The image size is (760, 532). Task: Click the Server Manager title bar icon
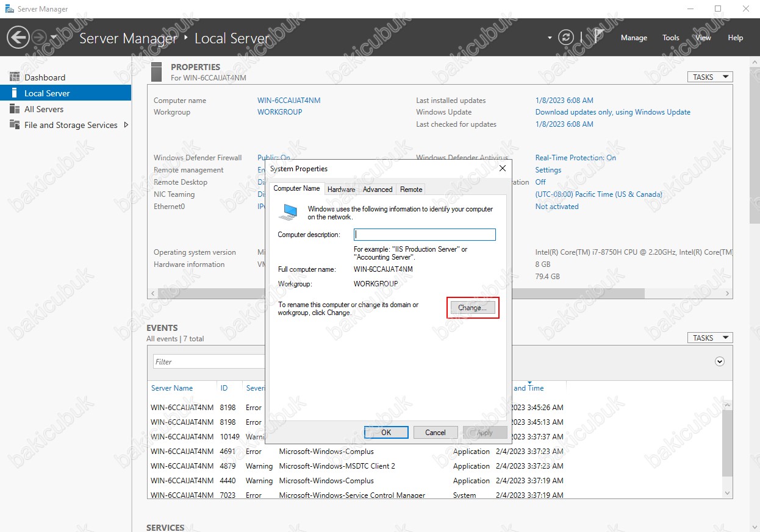click(9, 9)
